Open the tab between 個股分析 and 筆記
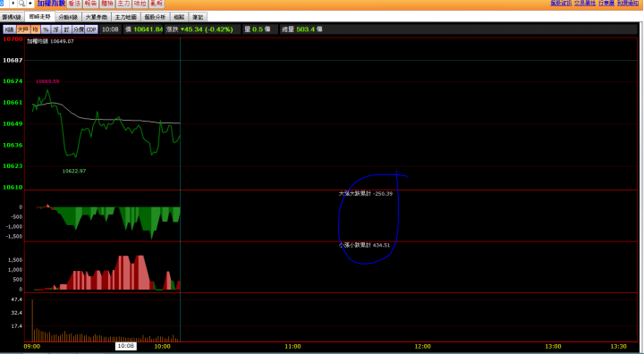The image size is (644, 354). click(179, 17)
